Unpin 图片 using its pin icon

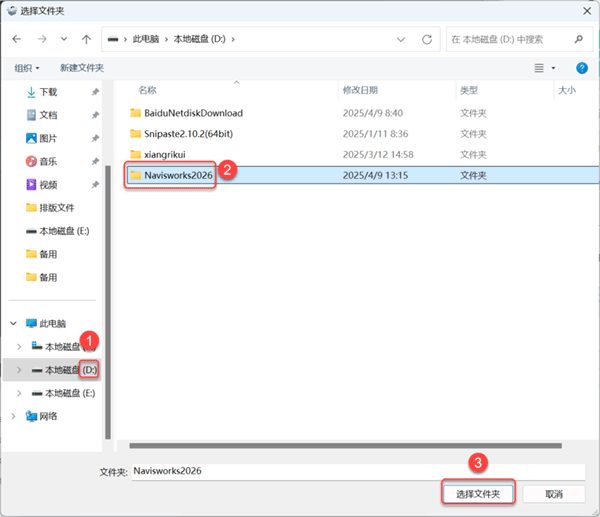95,139
